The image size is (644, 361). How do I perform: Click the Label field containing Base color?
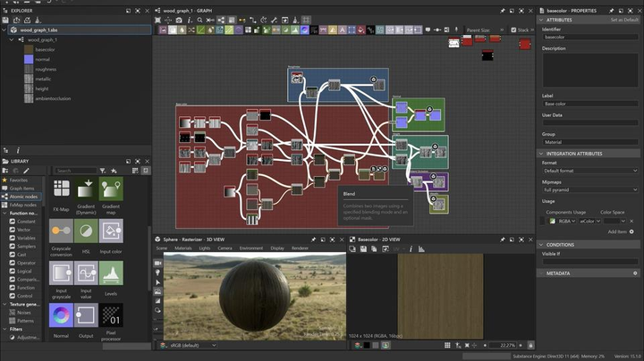click(589, 104)
